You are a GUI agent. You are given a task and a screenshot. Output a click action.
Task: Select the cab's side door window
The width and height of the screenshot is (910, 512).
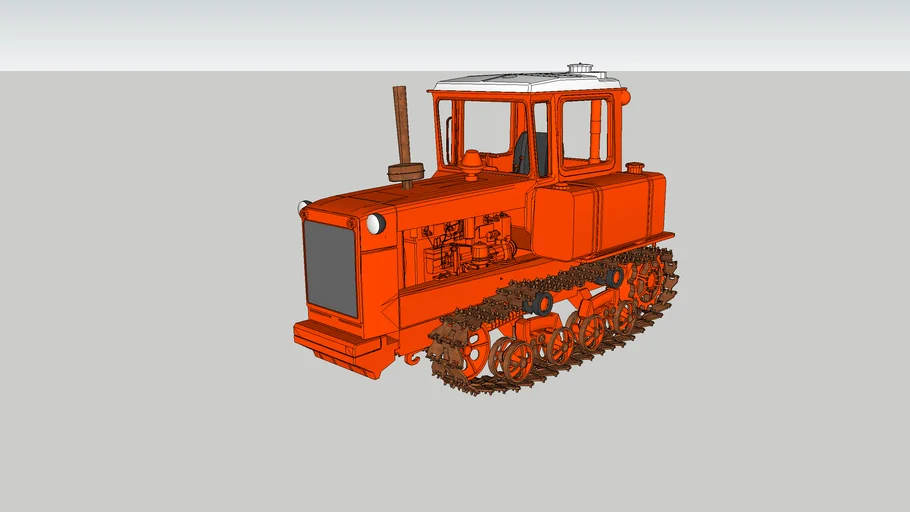tap(584, 132)
